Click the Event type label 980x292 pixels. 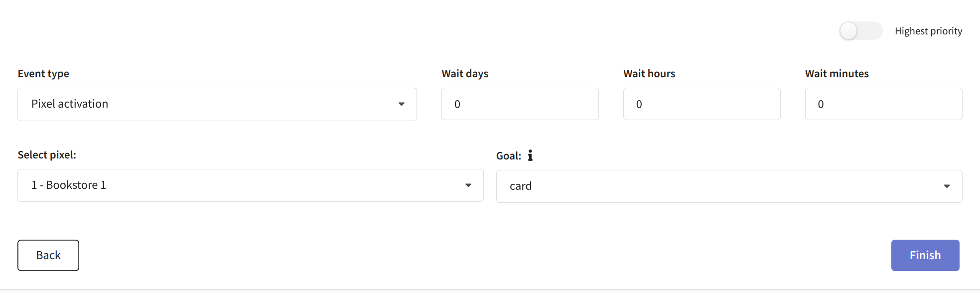pos(43,74)
